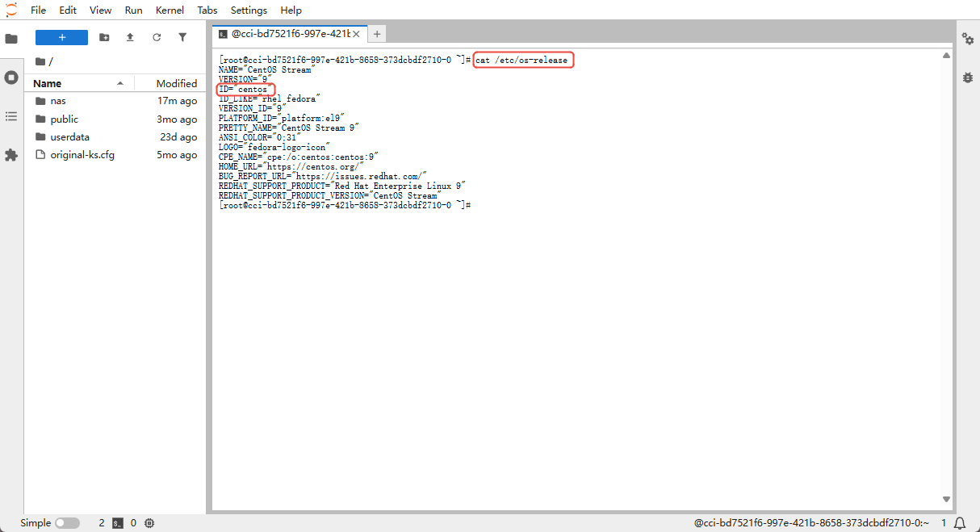Open the View menu

pos(101,10)
